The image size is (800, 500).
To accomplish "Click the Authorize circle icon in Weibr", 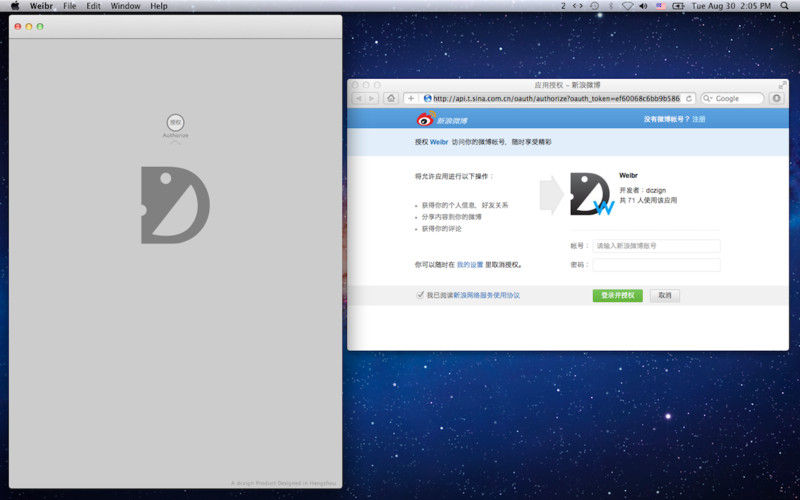I will tap(176, 122).
